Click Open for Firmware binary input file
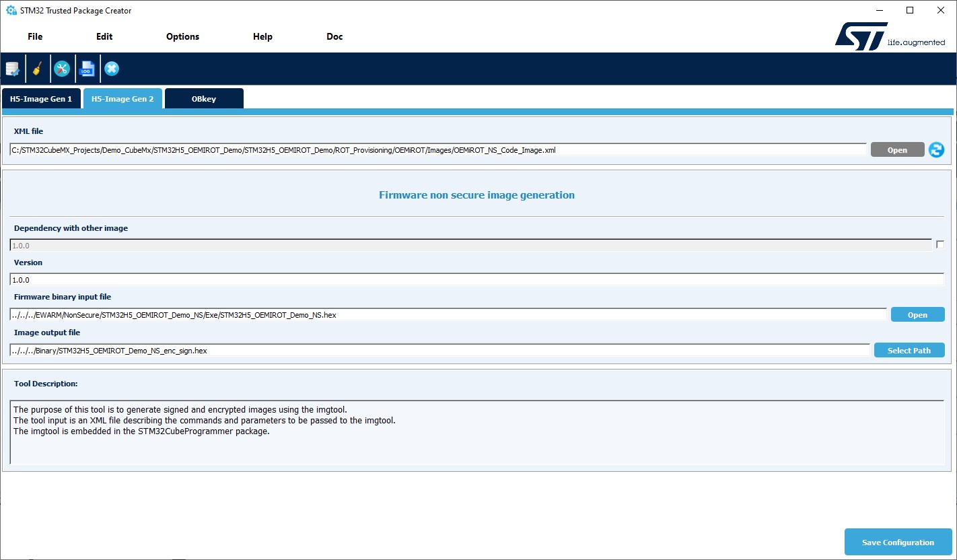 tap(917, 315)
